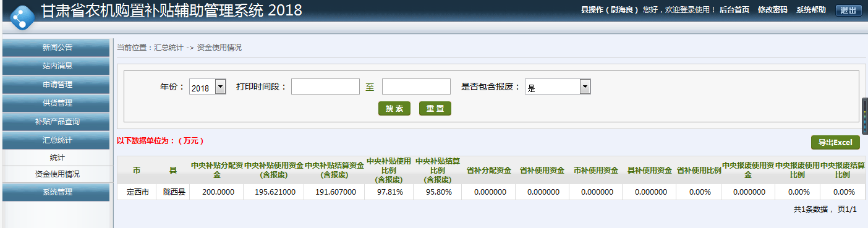Click the 97.81% value cell
Viewport: 868px width, 228px height.
click(389, 192)
